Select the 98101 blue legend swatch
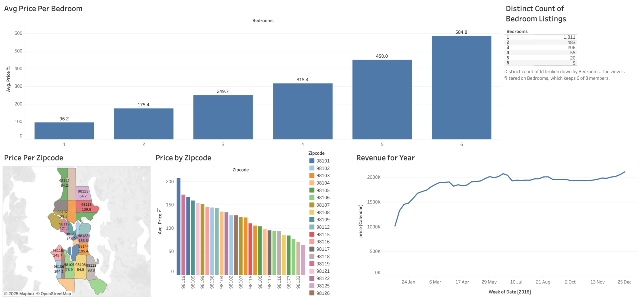Image resolution: width=644 pixels, height=300 pixels. [x=312, y=161]
